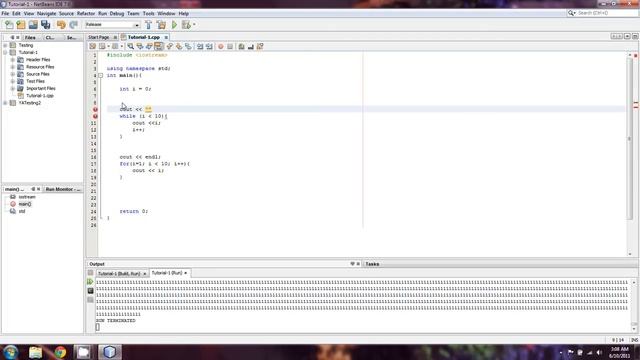The image size is (640, 360).
Task: Expand the Test Files folder
Action: click(13, 81)
